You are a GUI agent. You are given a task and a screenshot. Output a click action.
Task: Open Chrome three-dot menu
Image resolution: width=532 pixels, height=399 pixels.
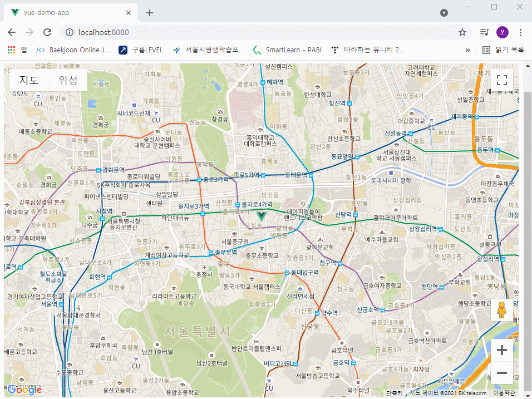click(520, 32)
